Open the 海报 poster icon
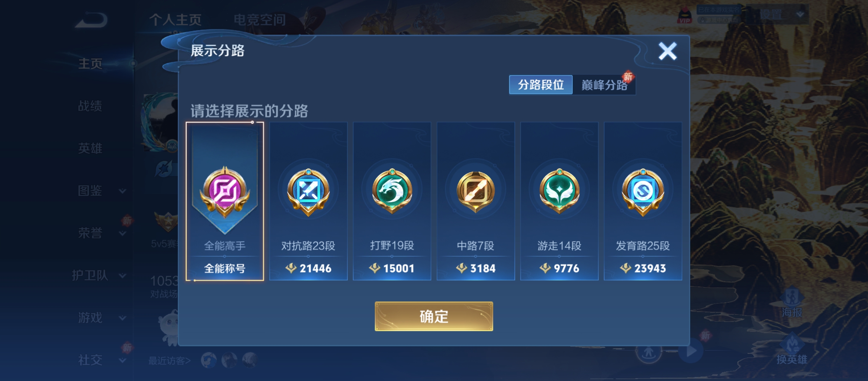 pyautogui.click(x=792, y=303)
